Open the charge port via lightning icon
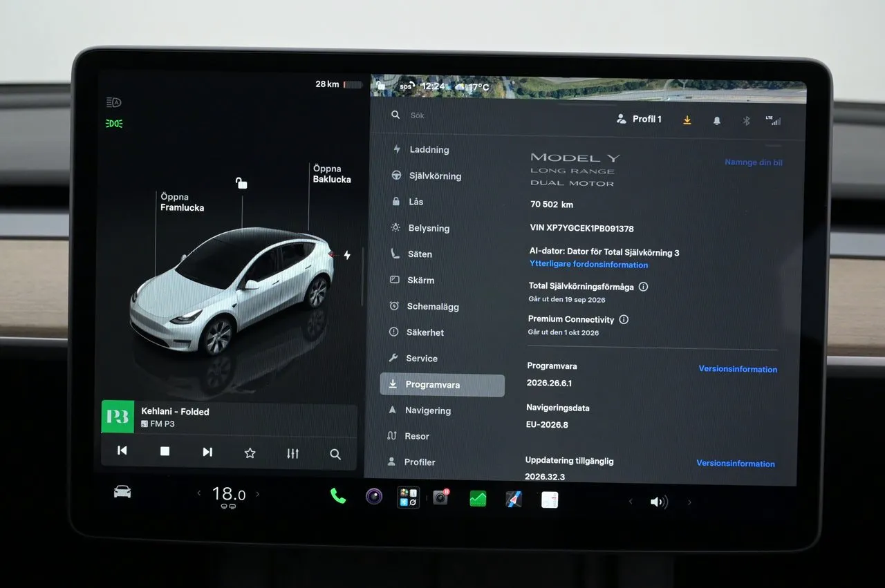The image size is (885, 588). click(347, 255)
